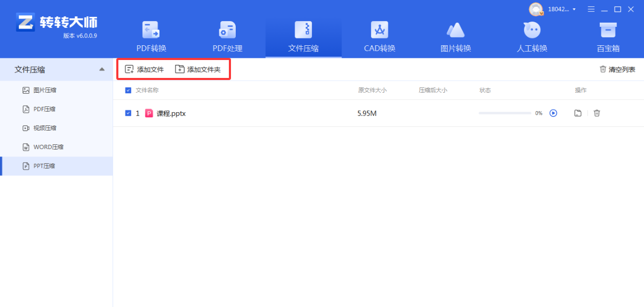Open the PDF处理 tab
The image size is (644, 307).
click(x=227, y=37)
